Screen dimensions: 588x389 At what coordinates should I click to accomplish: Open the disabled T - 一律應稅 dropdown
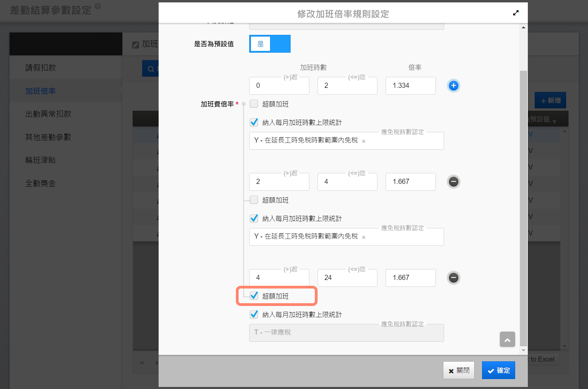point(346,333)
